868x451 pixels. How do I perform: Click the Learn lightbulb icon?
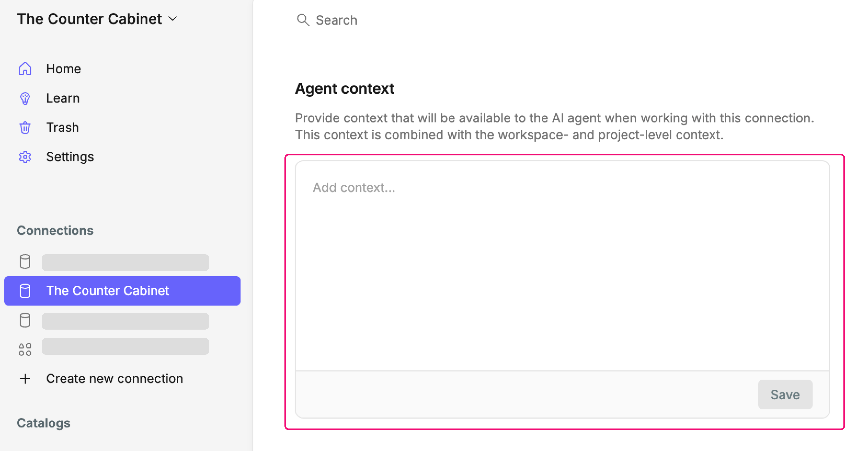tap(25, 98)
